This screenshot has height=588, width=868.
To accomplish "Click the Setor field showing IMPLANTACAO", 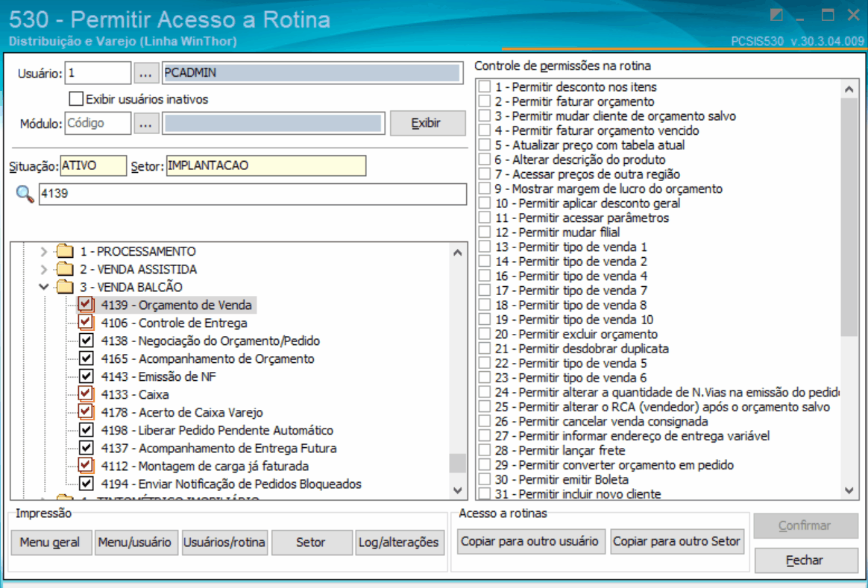I will (x=266, y=166).
